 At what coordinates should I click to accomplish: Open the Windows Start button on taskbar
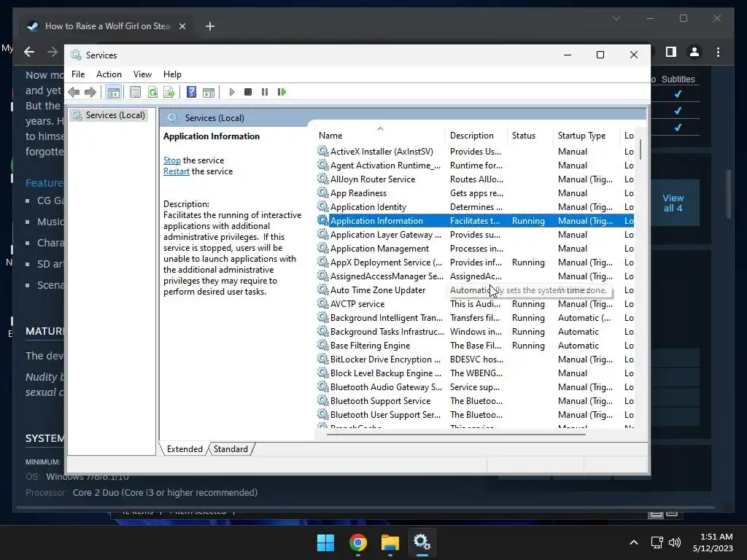point(326,542)
